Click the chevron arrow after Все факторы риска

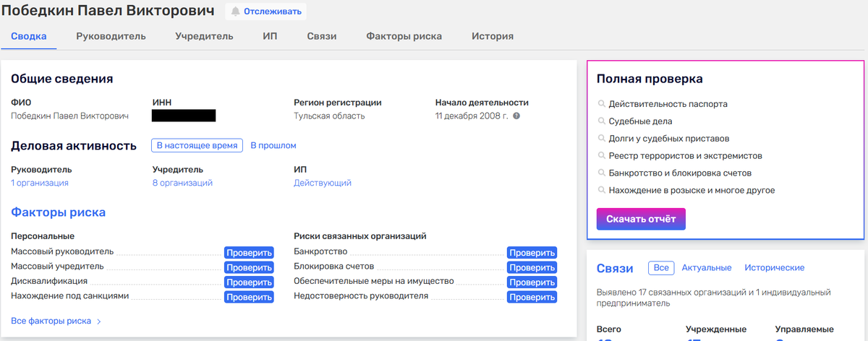(x=99, y=321)
